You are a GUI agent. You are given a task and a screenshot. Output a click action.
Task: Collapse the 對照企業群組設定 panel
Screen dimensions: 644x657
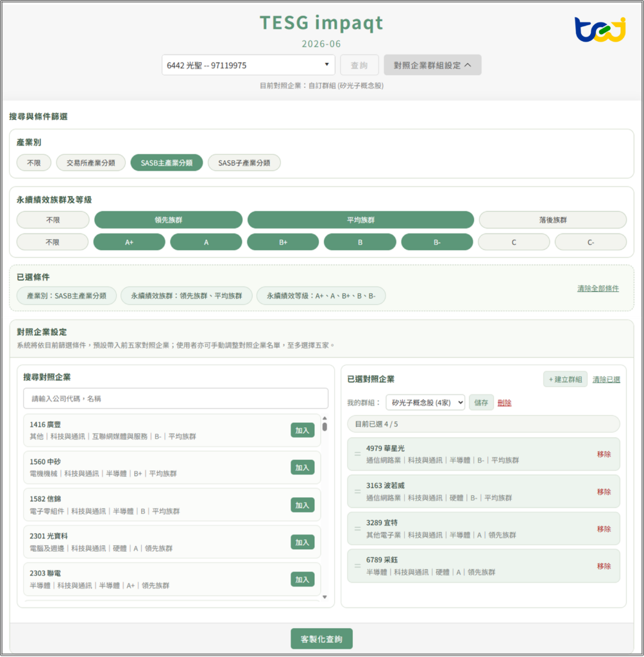click(x=432, y=65)
